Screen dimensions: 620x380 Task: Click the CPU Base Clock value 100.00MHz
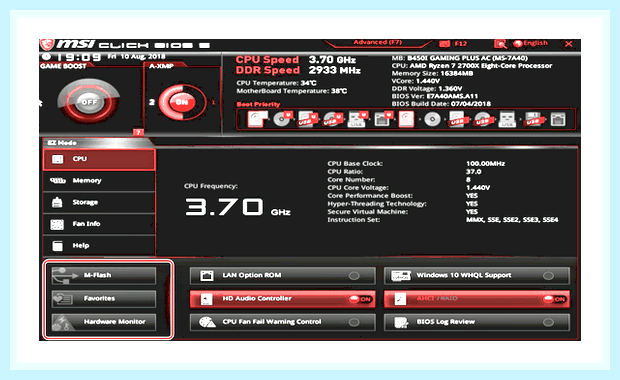click(x=485, y=163)
